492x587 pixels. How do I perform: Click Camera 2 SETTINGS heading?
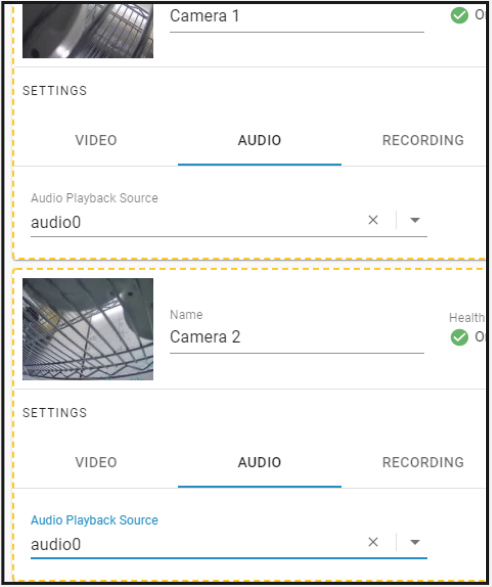click(55, 413)
